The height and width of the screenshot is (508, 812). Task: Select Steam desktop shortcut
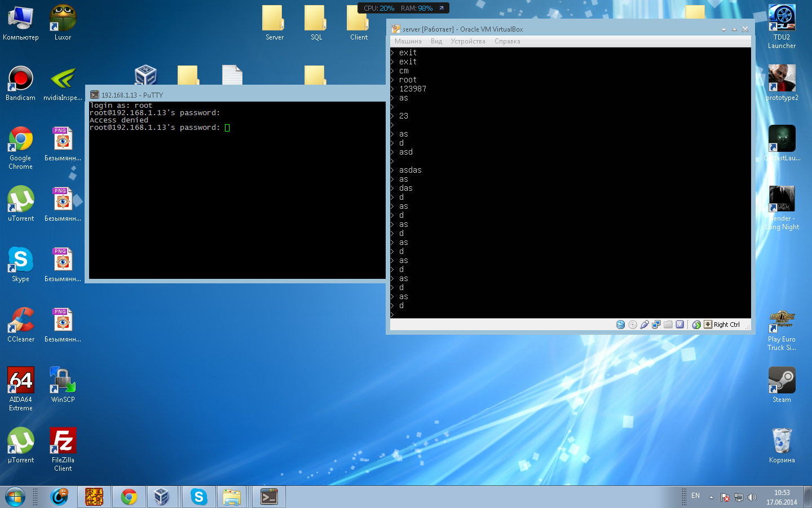tap(782, 385)
